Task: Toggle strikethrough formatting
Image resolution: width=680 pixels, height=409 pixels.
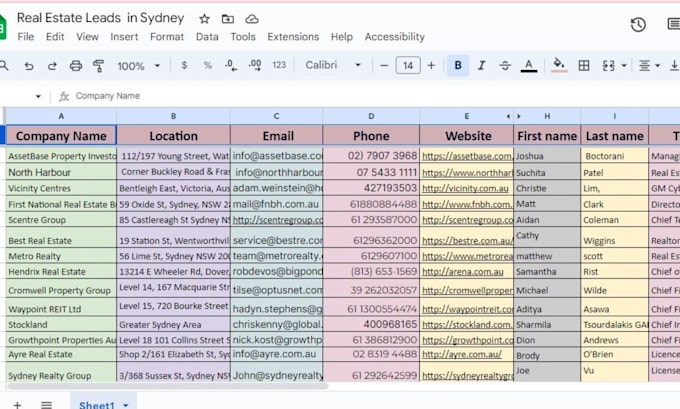Action: click(x=505, y=66)
